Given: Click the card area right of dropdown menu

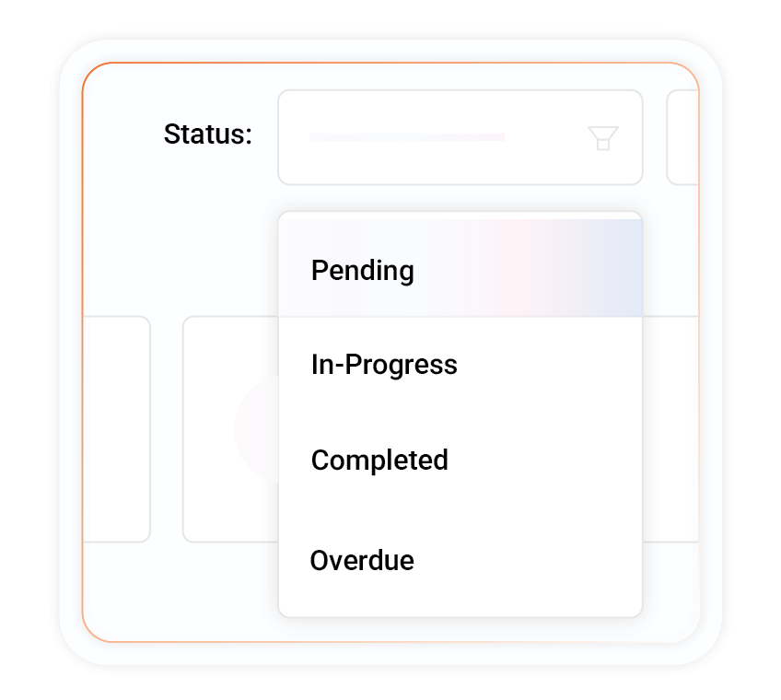Looking at the screenshot, I should (x=670, y=428).
